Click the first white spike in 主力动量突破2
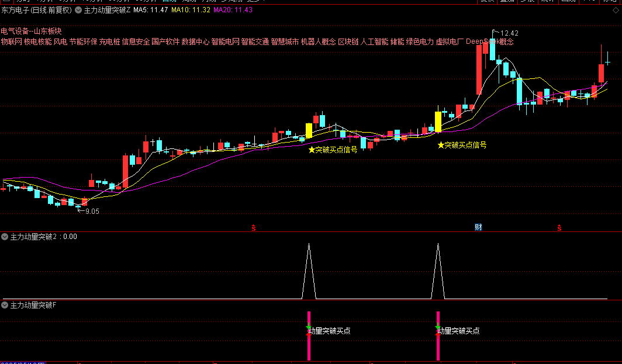 [x=309, y=271]
